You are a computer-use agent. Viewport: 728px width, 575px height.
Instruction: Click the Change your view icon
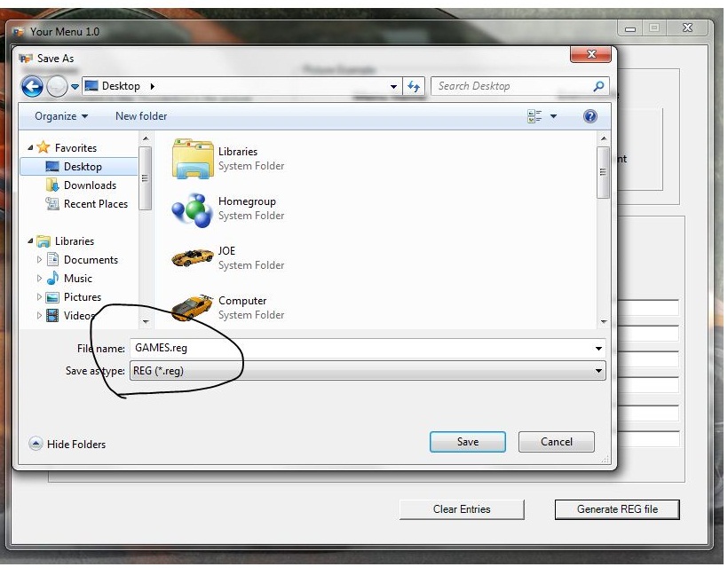[x=534, y=116]
